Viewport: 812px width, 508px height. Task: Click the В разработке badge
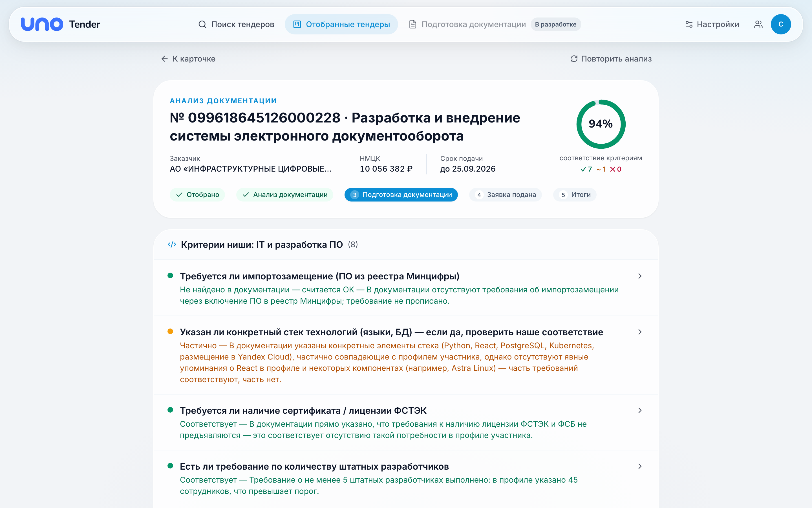(x=556, y=24)
